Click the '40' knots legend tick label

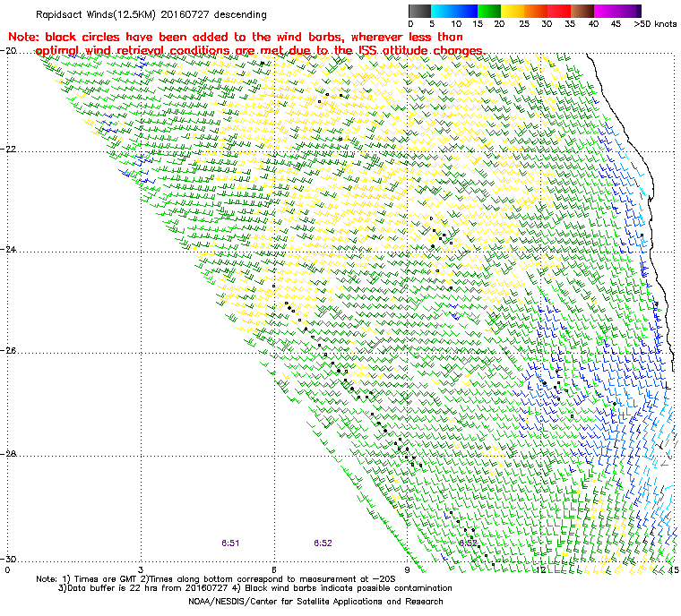[x=593, y=24]
